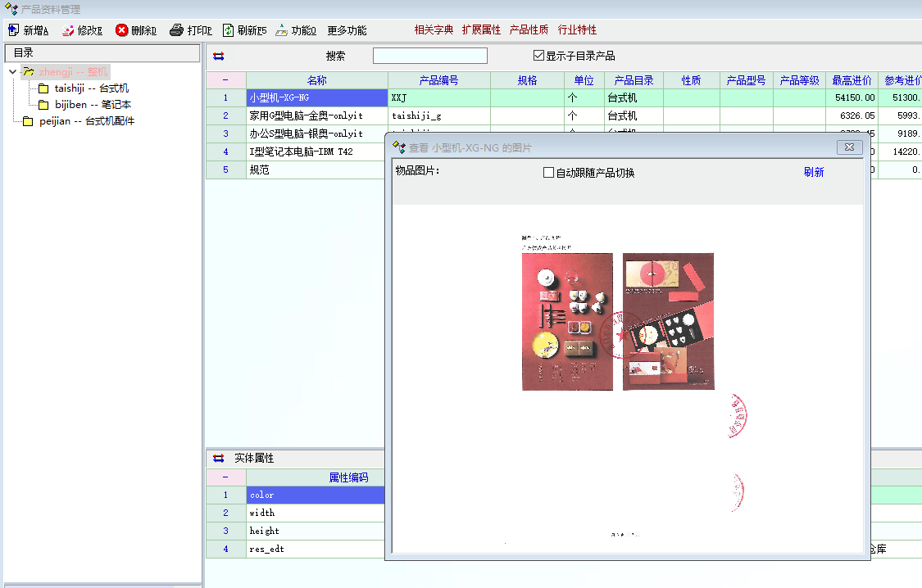This screenshot has width=922, height=588.
Task: Click the 打印 (Print) printer icon
Action: [176, 30]
